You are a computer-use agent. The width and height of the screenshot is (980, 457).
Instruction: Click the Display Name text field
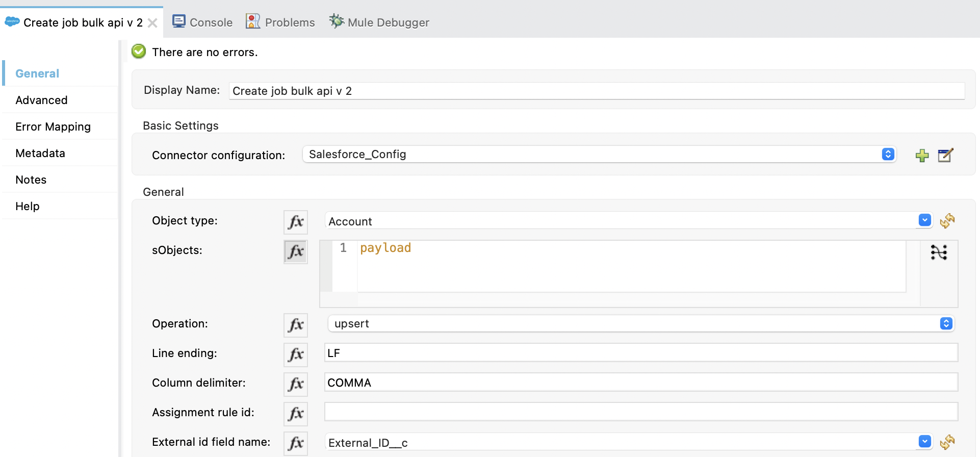(x=597, y=91)
